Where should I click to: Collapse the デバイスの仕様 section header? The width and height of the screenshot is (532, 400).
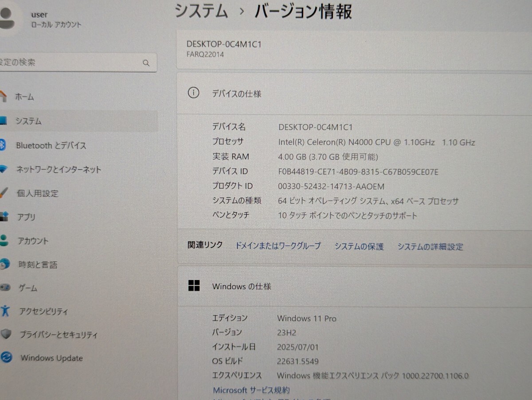pos(355,93)
